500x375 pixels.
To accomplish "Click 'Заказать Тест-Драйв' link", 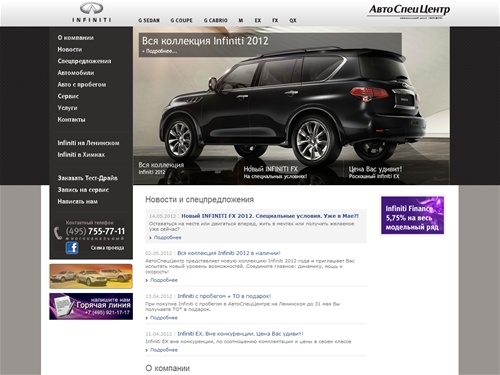I will coord(87,178).
